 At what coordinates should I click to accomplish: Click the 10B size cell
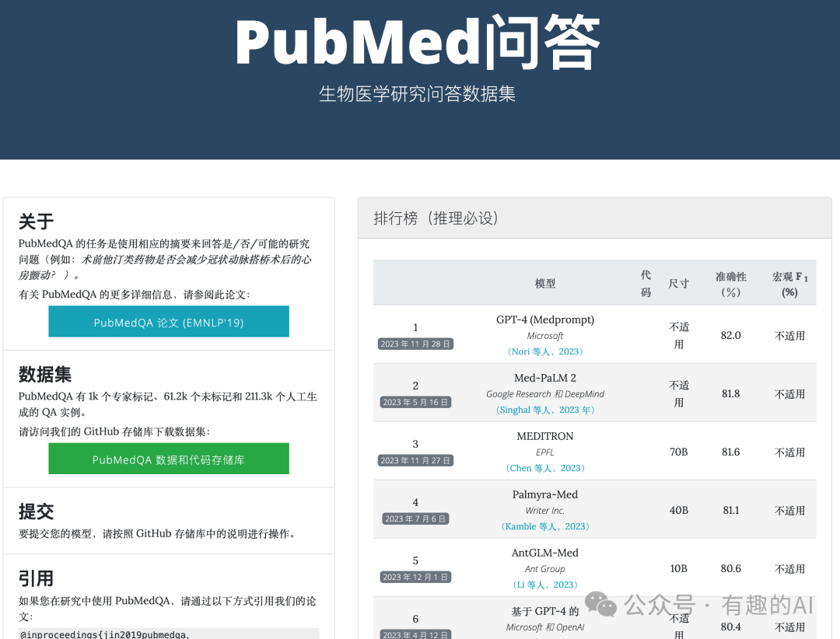click(x=679, y=569)
